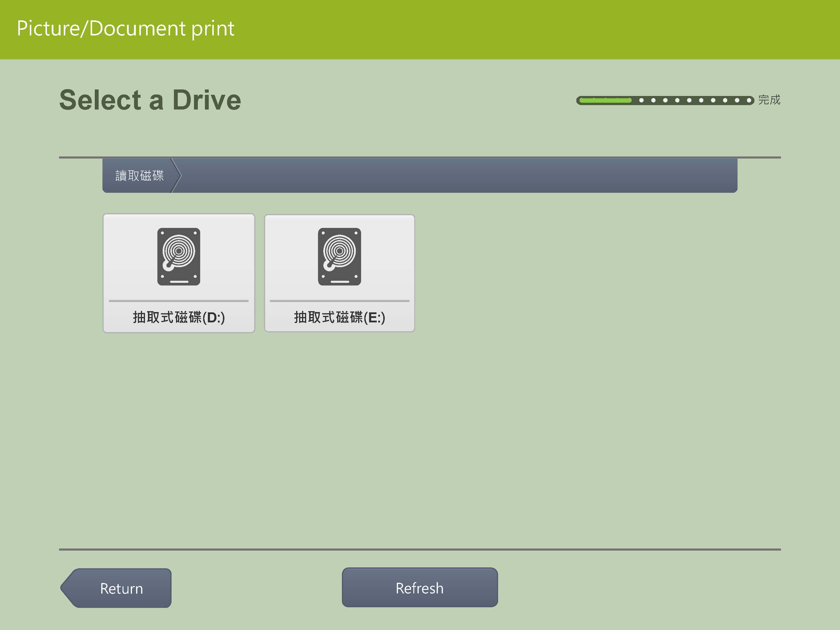Viewport: 840px width, 630px height.
Task: Choose 抽取式磁碟(E:) label
Action: (x=340, y=317)
